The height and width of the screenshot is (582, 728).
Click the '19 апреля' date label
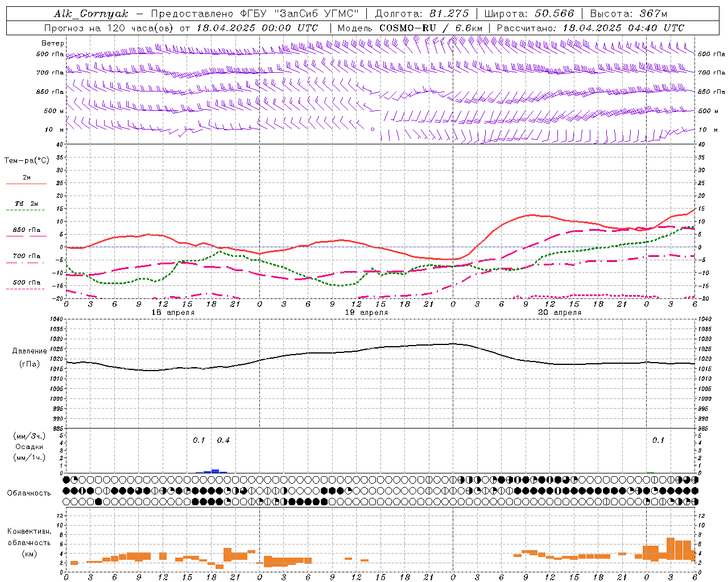coord(366,313)
